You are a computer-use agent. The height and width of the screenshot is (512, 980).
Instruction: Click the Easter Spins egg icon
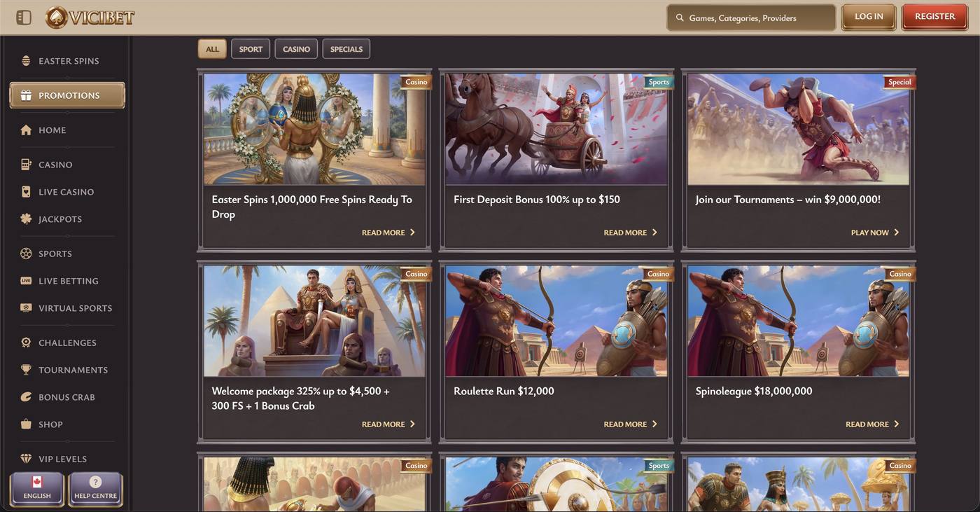click(x=26, y=61)
